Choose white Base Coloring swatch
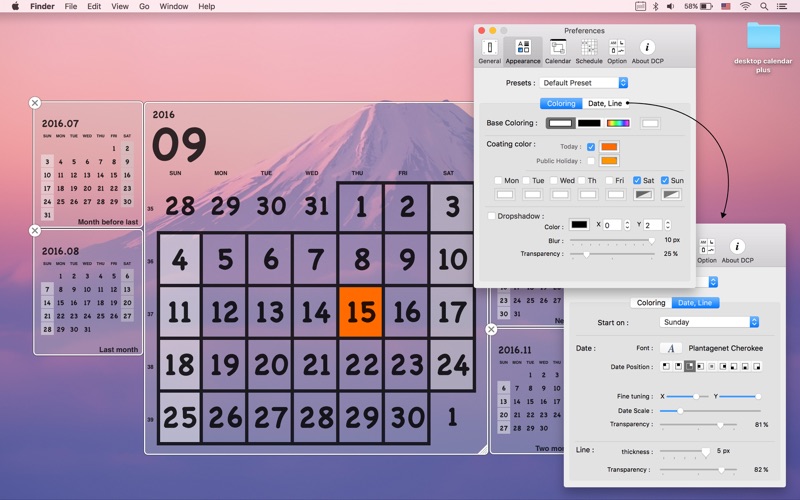Screen dimensions: 800x500 pyautogui.click(x=560, y=123)
